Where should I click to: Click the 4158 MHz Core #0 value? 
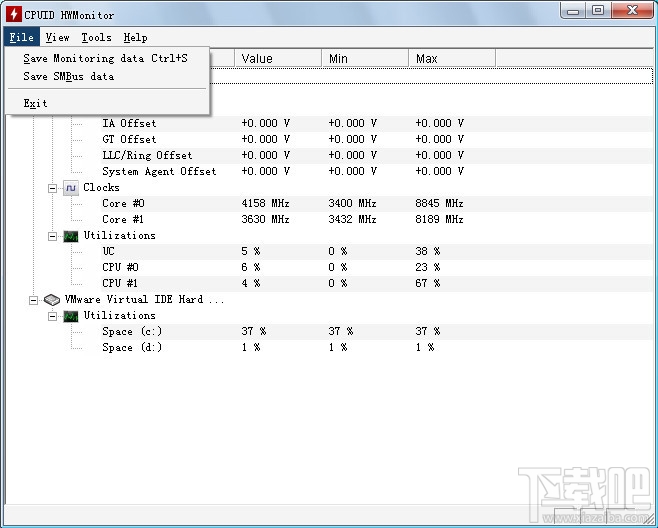coord(265,204)
